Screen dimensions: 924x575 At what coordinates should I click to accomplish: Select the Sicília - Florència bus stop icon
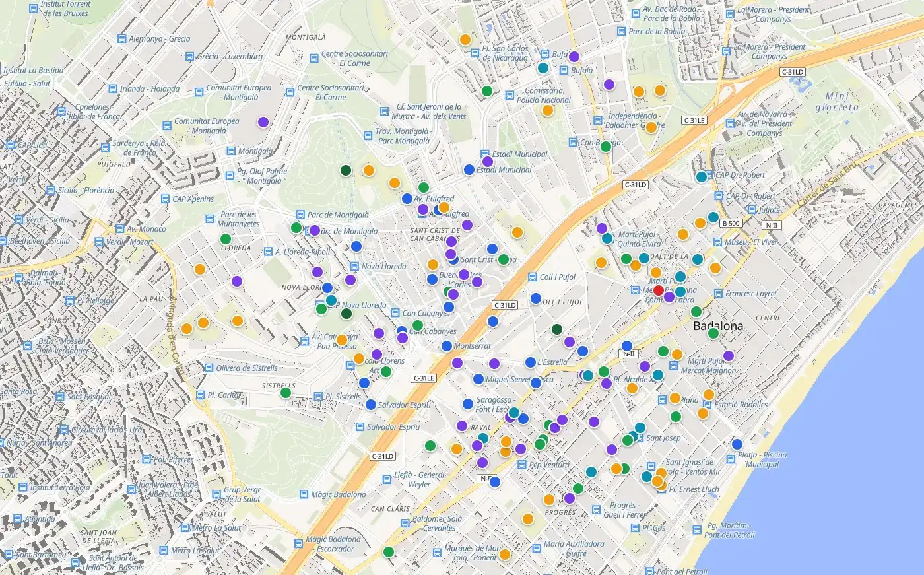[50, 190]
